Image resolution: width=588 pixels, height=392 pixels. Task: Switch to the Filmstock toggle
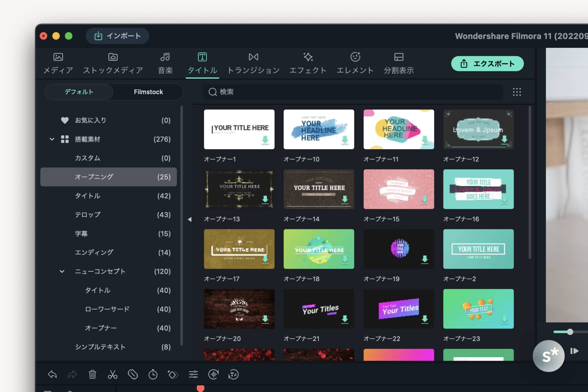click(x=148, y=92)
